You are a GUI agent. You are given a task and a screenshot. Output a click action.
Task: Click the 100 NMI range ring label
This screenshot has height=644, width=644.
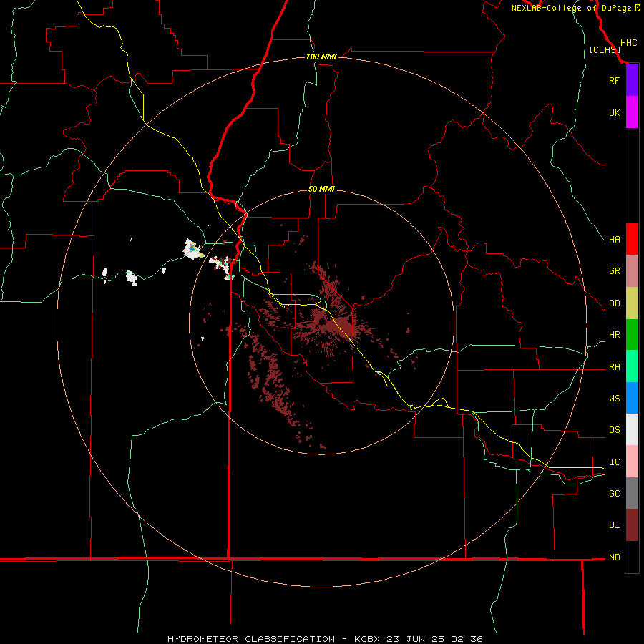[x=321, y=57]
